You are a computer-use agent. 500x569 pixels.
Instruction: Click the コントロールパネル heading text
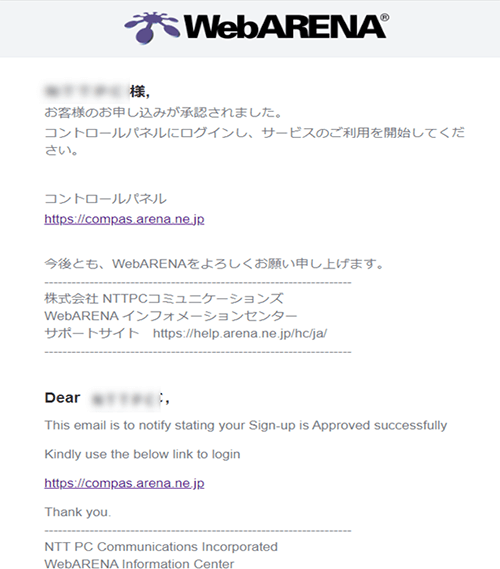[106, 199]
